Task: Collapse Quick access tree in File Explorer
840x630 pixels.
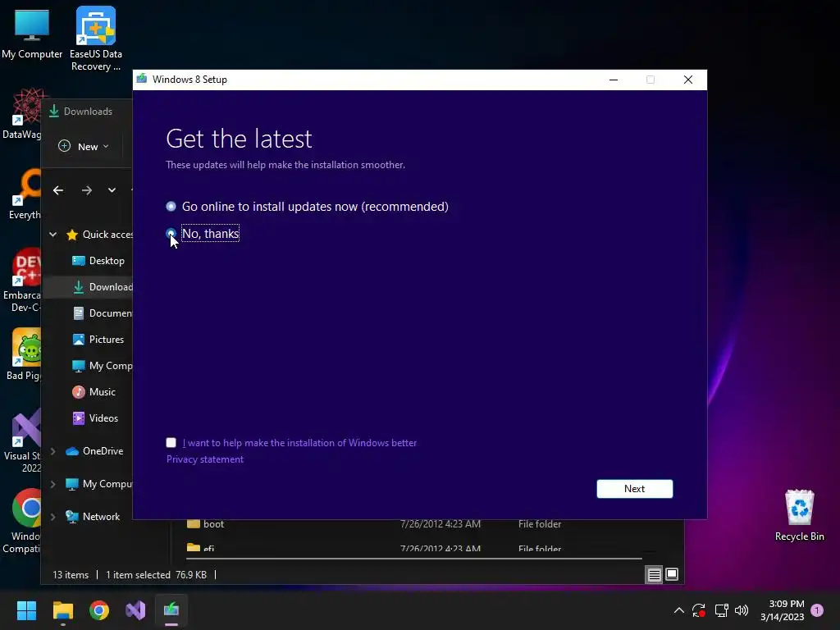Action: (x=53, y=234)
